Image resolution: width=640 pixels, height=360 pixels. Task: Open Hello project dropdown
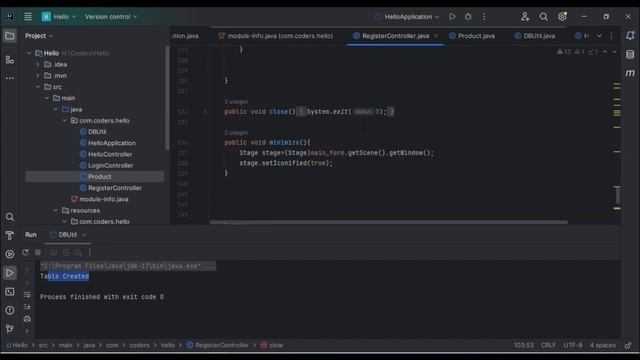click(x=59, y=17)
